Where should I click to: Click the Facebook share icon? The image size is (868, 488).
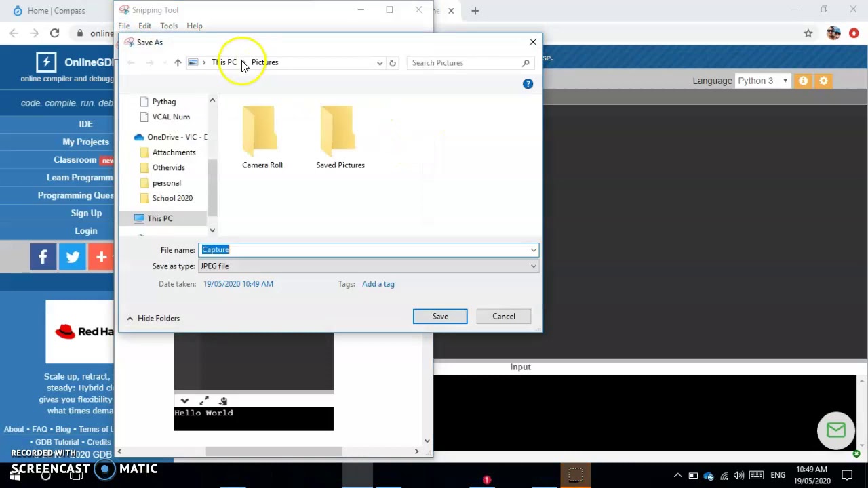(x=43, y=257)
